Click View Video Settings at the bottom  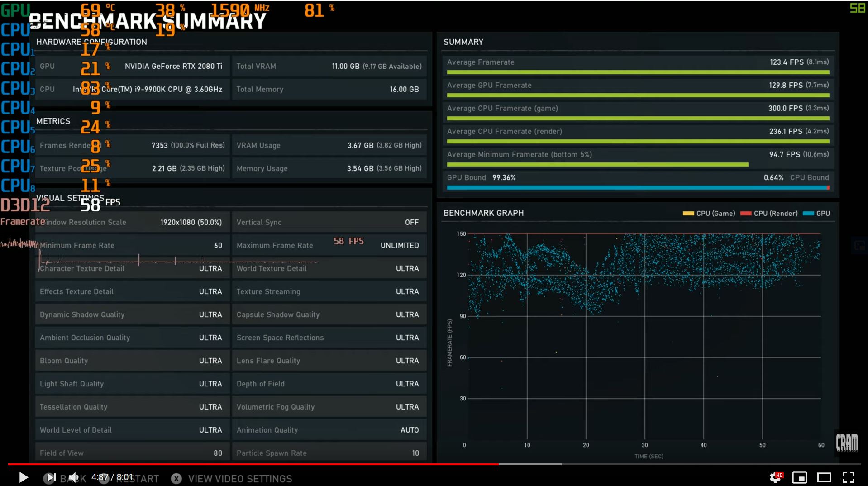pos(240,479)
